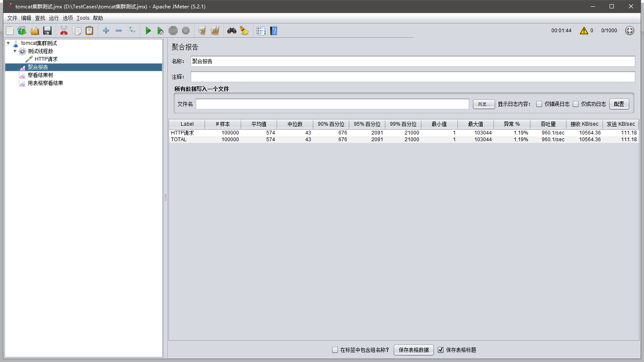Open Search with binoculars icon
The image size is (644, 362).
click(232, 31)
